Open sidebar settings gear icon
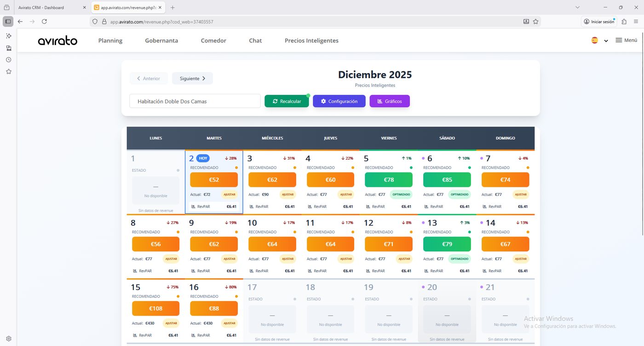This screenshot has height=346, width=644. (8, 339)
